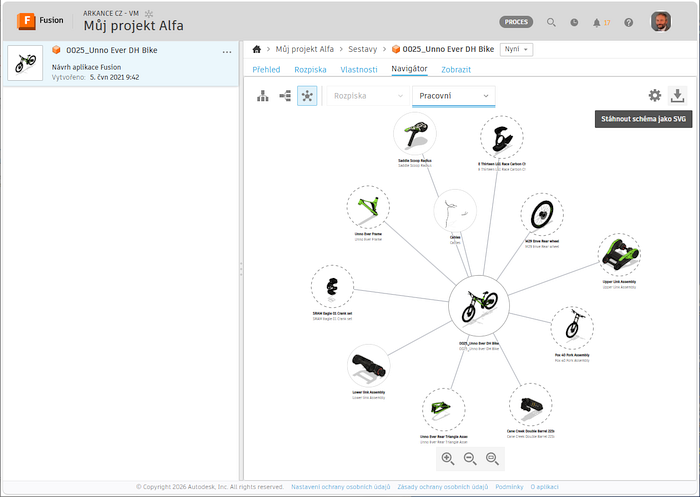Select the Saddle Scoop Radius node
Viewport: 700px width, 497px height.
[x=415, y=133]
